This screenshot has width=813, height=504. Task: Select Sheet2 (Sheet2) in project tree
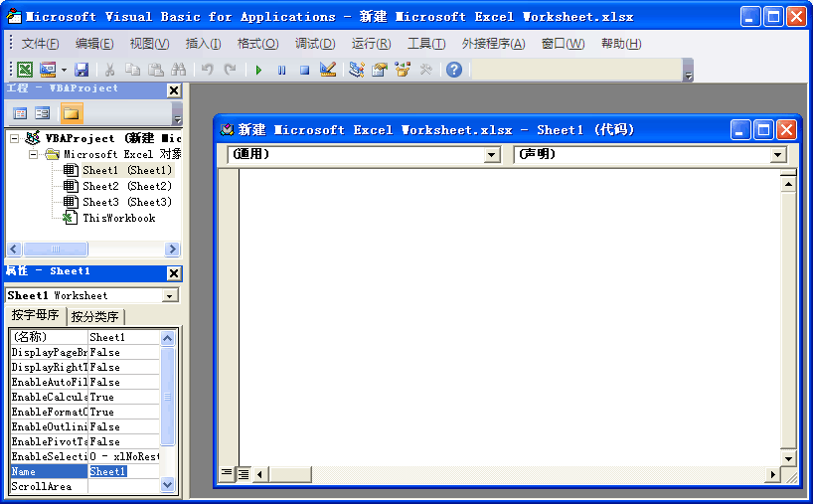[126, 186]
